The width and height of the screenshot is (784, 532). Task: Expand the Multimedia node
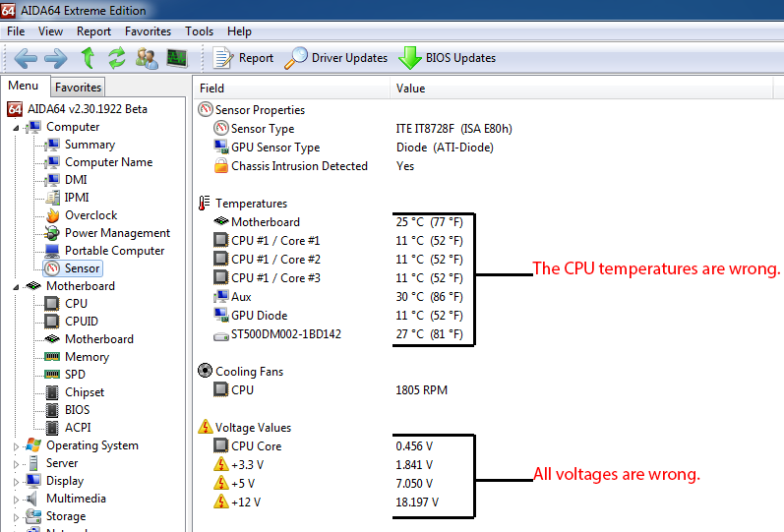click(x=16, y=500)
